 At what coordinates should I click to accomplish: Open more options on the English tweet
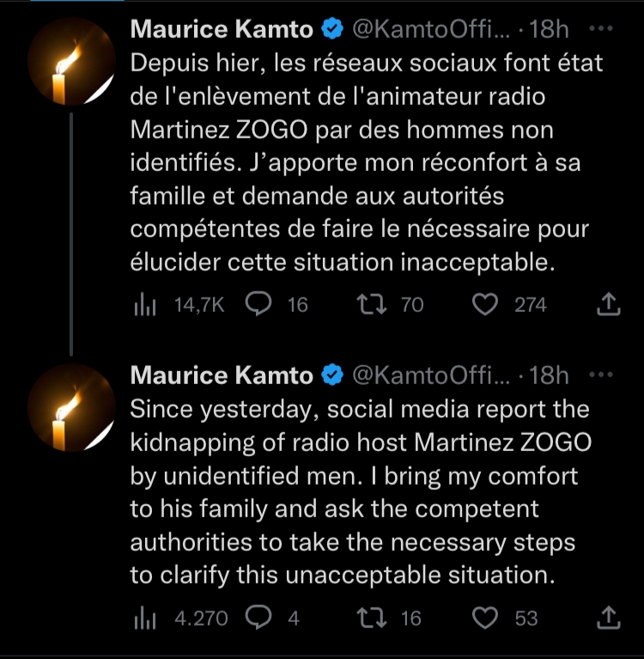604,375
